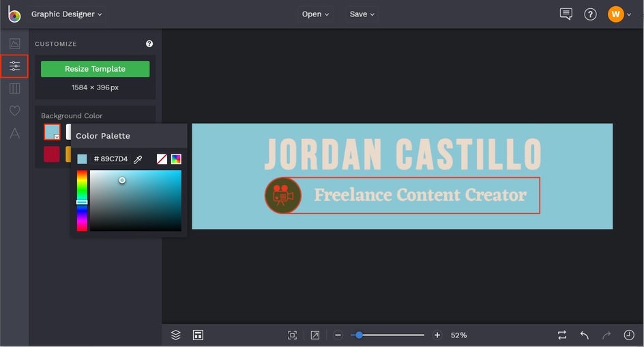Click the undo arrow in bottom bar
This screenshot has width=644, height=347.
(585, 335)
